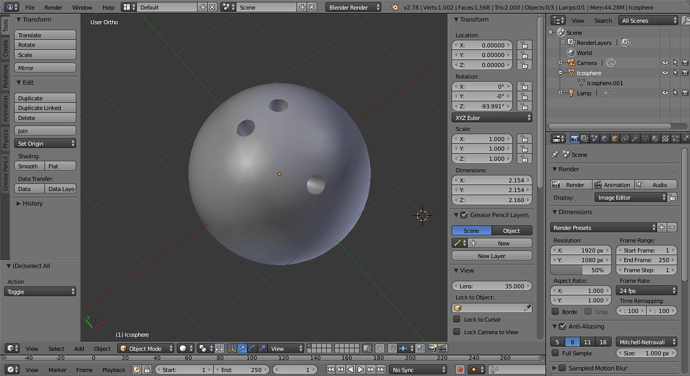Open the Mitchell-Netravali filter dropdown
The width and height of the screenshot is (690, 376).
tap(646, 342)
